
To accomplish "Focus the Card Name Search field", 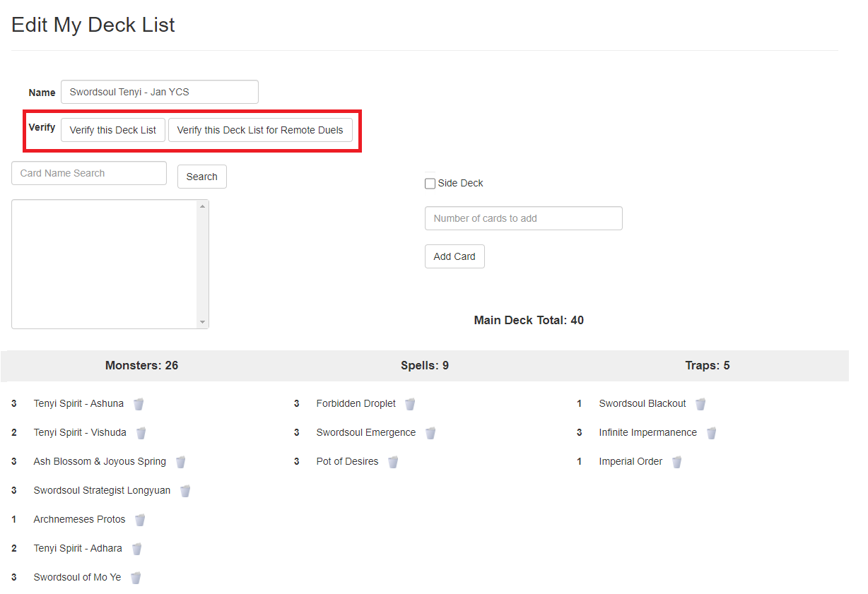I will point(89,173).
